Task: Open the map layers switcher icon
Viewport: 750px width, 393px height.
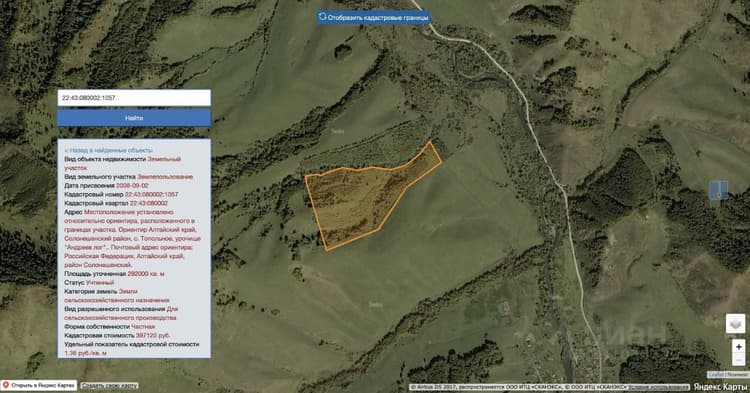Action: 736,324
